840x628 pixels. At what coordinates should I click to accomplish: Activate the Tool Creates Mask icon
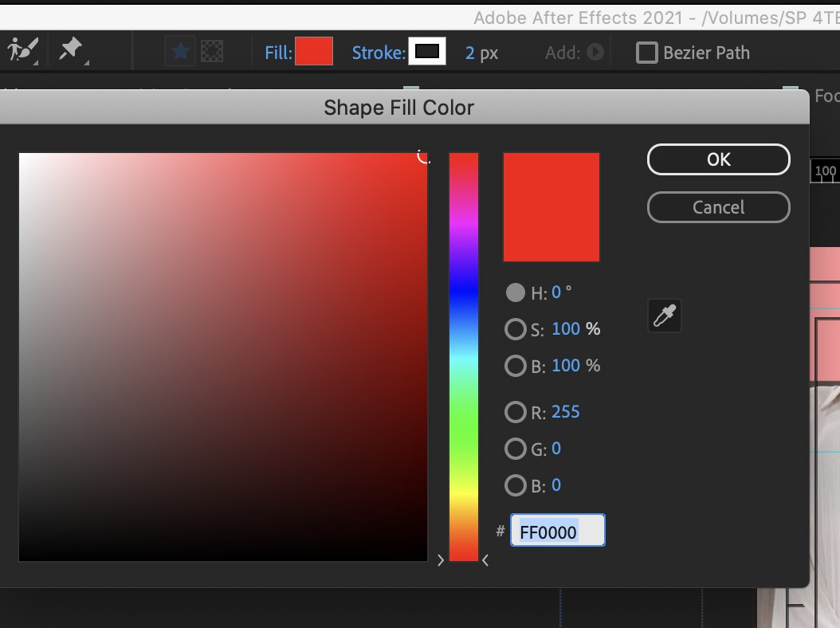[x=211, y=51]
